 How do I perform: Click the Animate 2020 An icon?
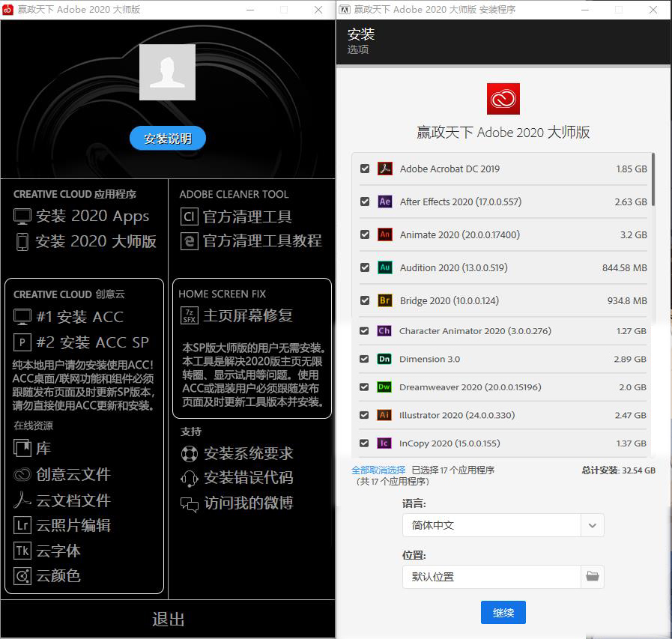pos(384,234)
